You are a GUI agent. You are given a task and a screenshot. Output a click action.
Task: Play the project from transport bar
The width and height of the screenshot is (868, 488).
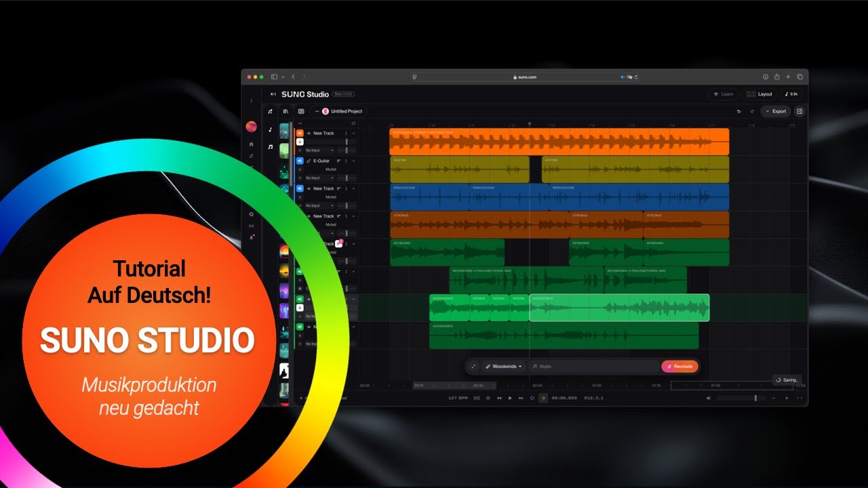(510, 398)
